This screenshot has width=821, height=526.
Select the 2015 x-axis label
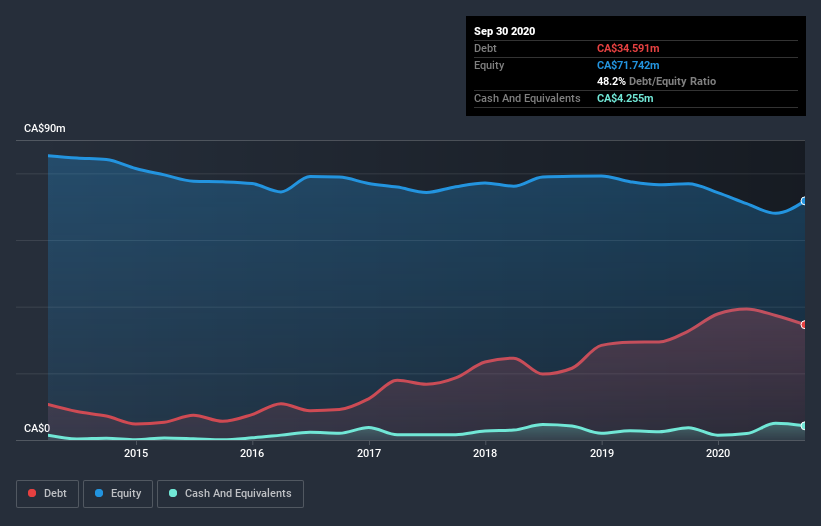(136, 453)
